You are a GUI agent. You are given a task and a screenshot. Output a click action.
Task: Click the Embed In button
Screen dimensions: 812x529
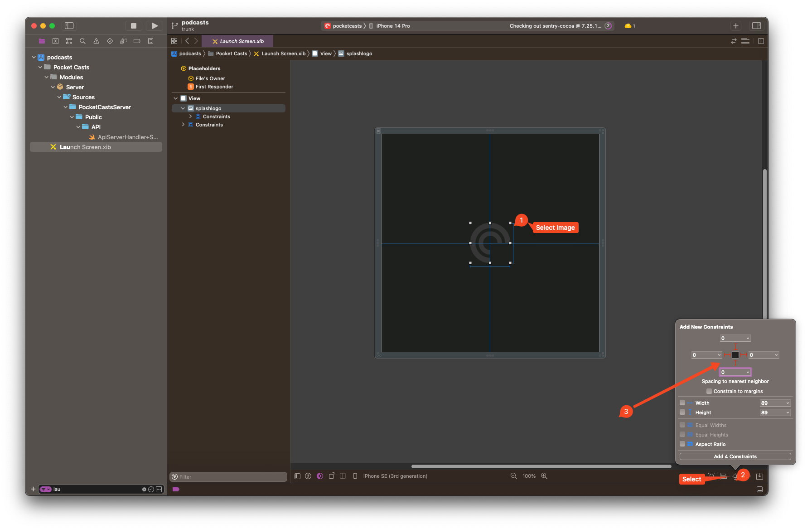[x=760, y=476]
